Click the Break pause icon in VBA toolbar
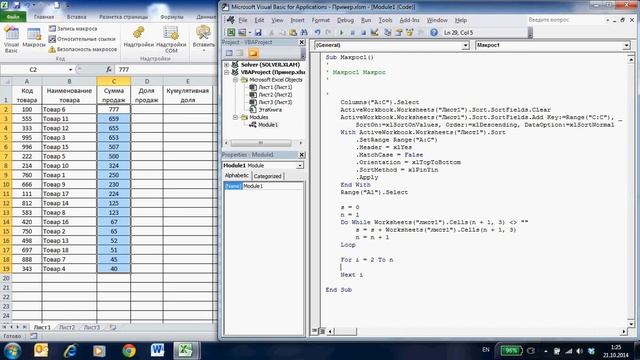 [352, 32]
